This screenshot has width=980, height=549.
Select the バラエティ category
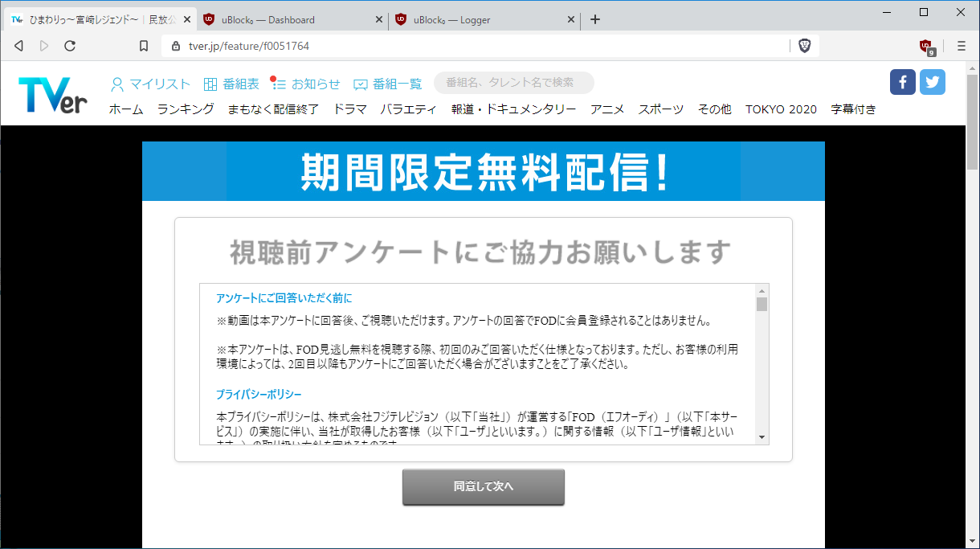[x=408, y=109]
